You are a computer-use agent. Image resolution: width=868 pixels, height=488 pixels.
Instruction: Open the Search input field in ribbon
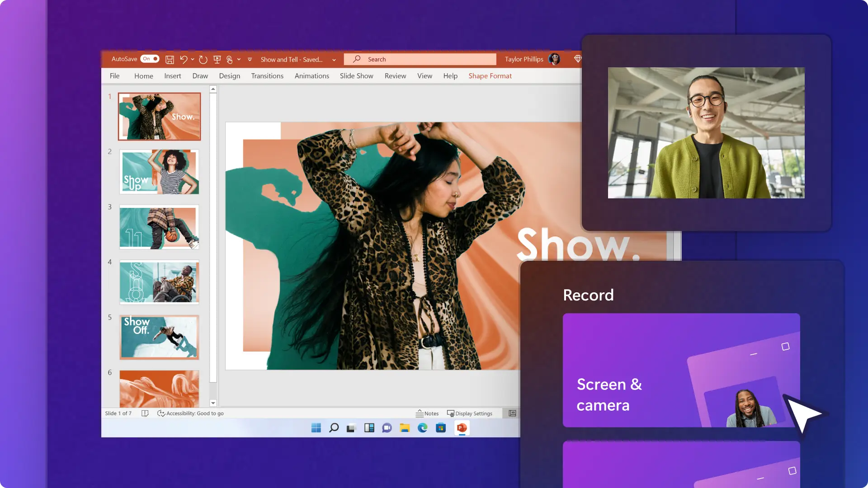click(420, 59)
